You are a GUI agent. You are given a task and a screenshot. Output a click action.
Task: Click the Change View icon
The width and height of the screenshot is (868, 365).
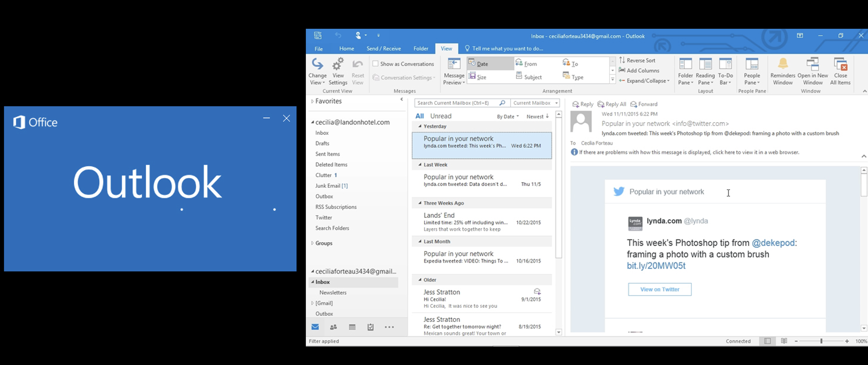click(317, 64)
